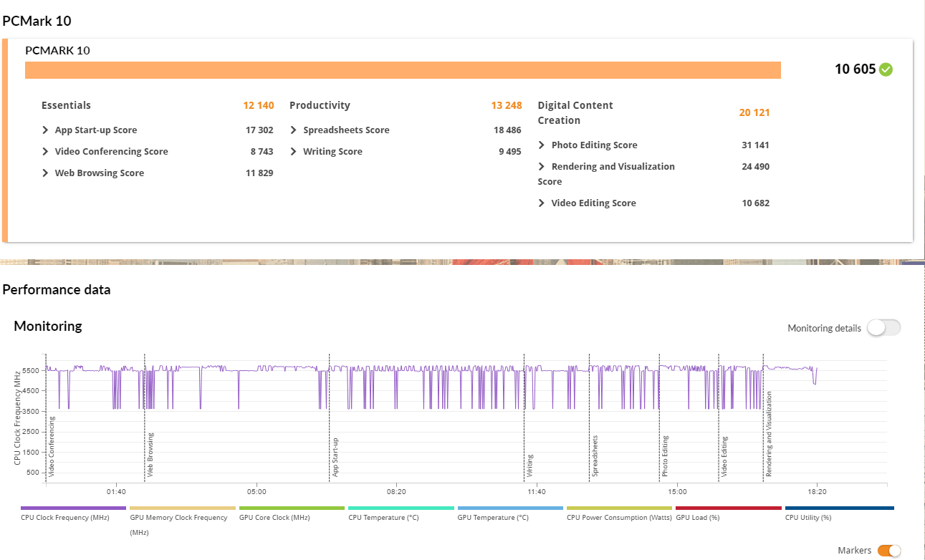Click the Digital Content Creation score 20 121

(754, 112)
